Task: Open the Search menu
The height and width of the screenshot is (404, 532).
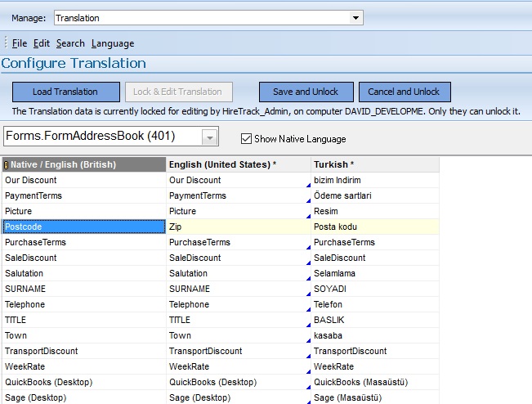Action: coord(70,43)
